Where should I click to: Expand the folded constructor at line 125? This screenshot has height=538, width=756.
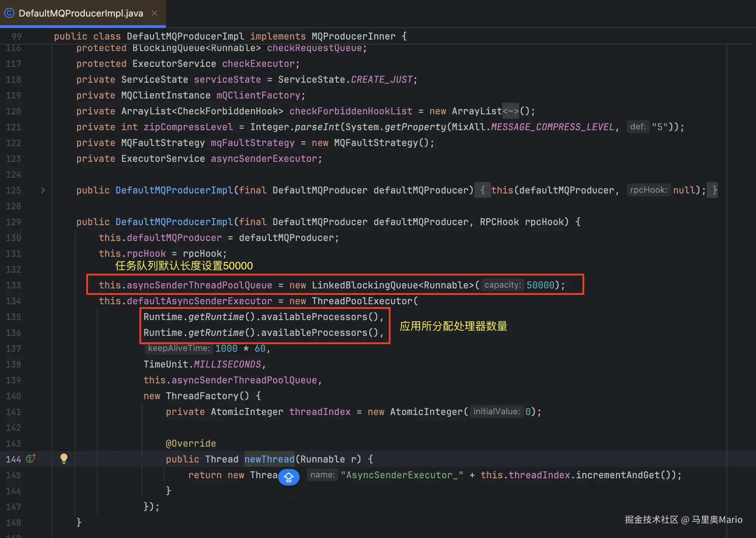click(x=43, y=190)
